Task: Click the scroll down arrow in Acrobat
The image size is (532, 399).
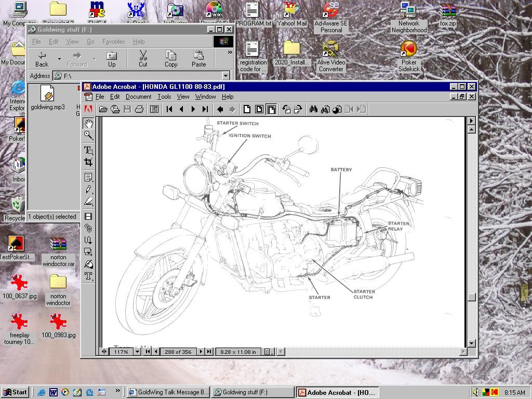Action: coord(471,343)
